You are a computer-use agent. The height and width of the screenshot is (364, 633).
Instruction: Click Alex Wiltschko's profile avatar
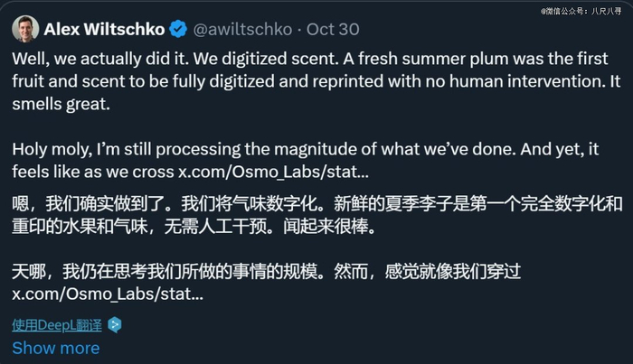click(x=25, y=28)
